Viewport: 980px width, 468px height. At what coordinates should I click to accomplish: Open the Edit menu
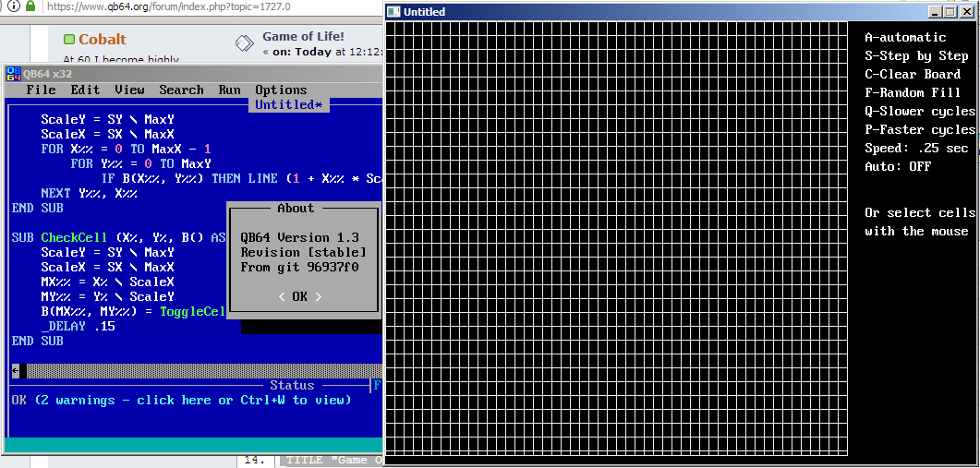[x=85, y=90]
